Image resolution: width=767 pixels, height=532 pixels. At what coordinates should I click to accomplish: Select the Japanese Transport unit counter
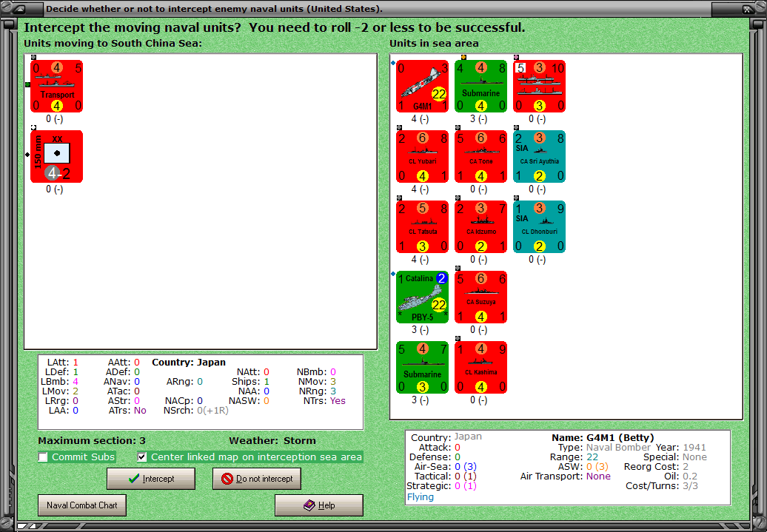click(57, 87)
